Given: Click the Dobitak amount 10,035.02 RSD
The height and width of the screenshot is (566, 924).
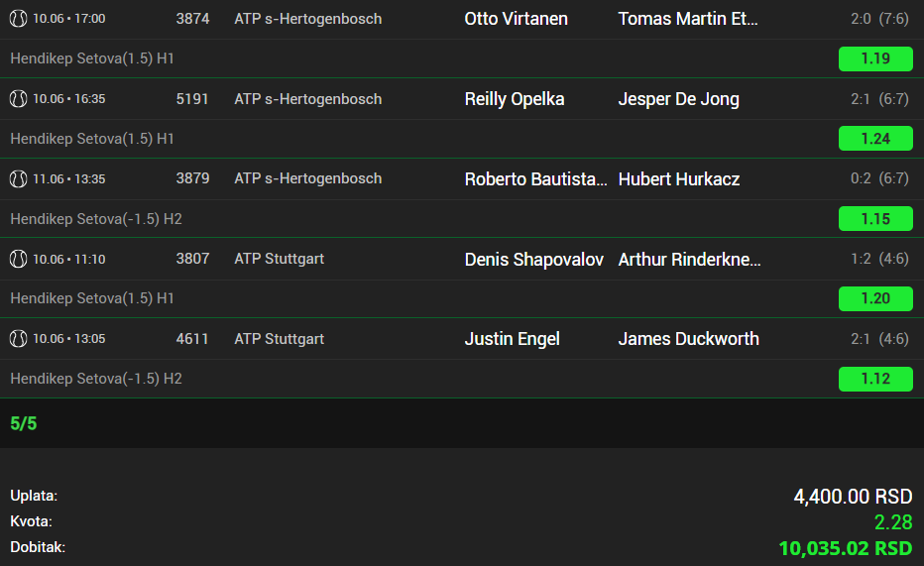Looking at the screenshot, I should point(846,548).
